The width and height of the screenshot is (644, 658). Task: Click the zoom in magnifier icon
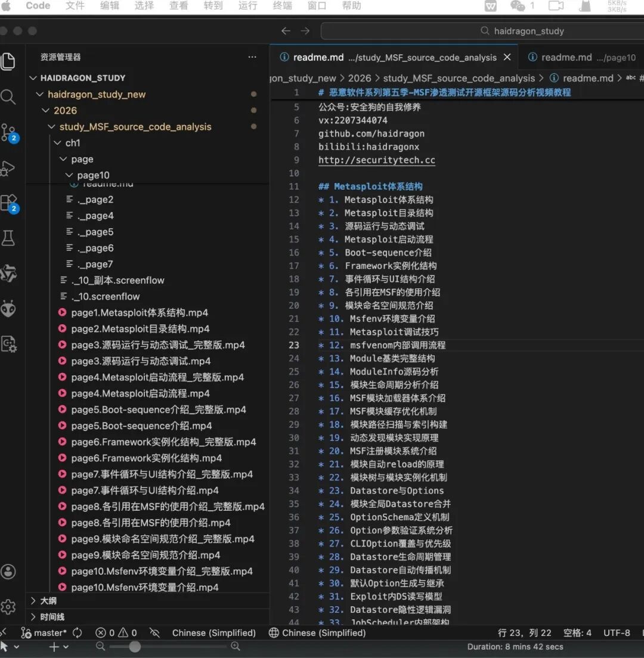pyautogui.click(x=236, y=647)
